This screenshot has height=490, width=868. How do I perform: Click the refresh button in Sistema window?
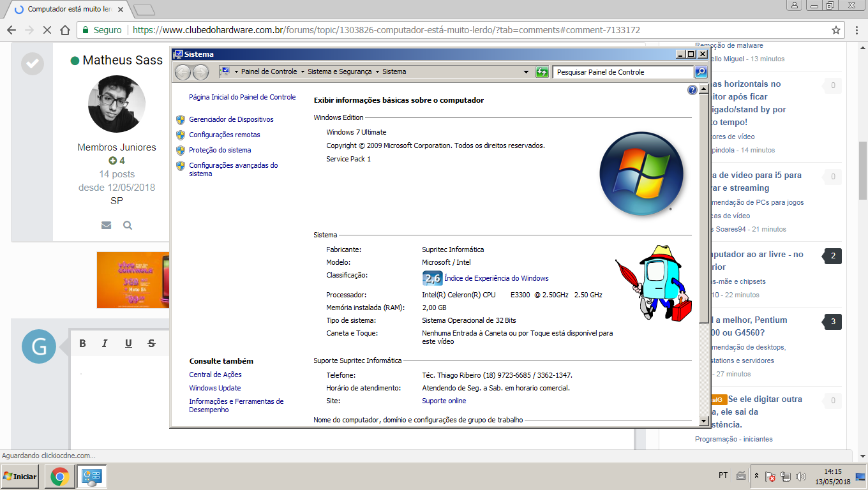pyautogui.click(x=542, y=72)
